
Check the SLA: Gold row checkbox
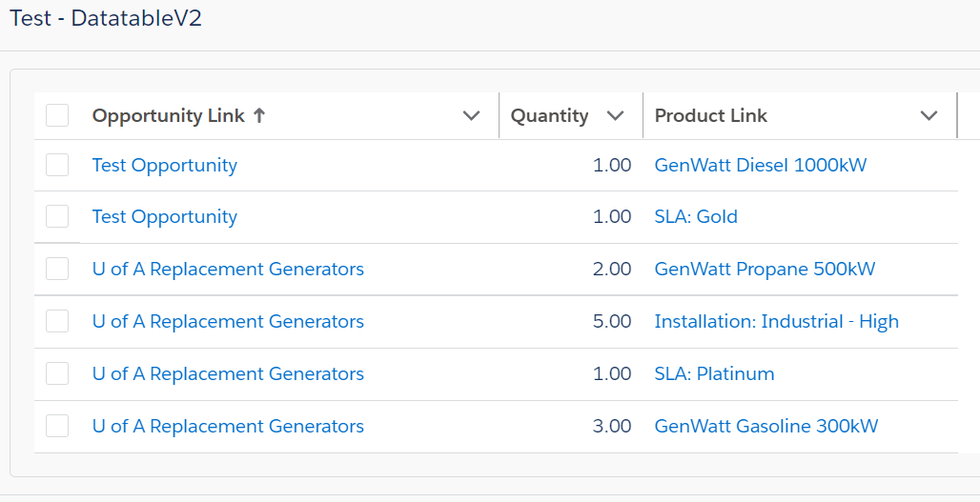tap(57, 216)
